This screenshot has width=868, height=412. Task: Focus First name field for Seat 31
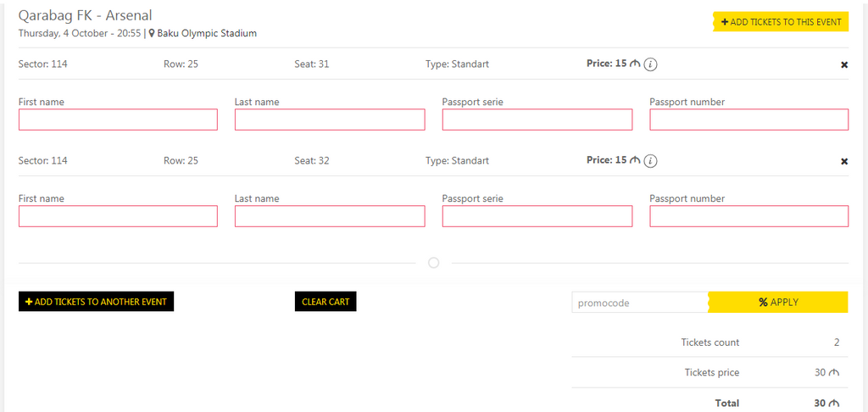(x=118, y=120)
